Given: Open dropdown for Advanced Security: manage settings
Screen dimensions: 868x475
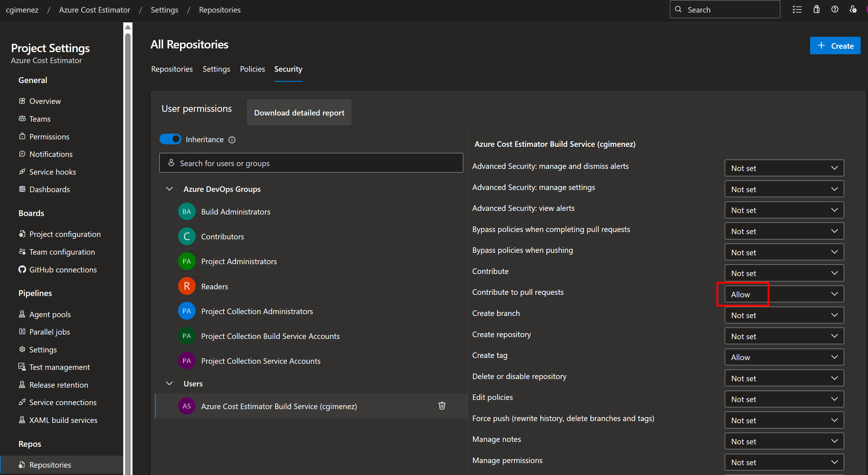Looking at the screenshot, I should point(784,189).
